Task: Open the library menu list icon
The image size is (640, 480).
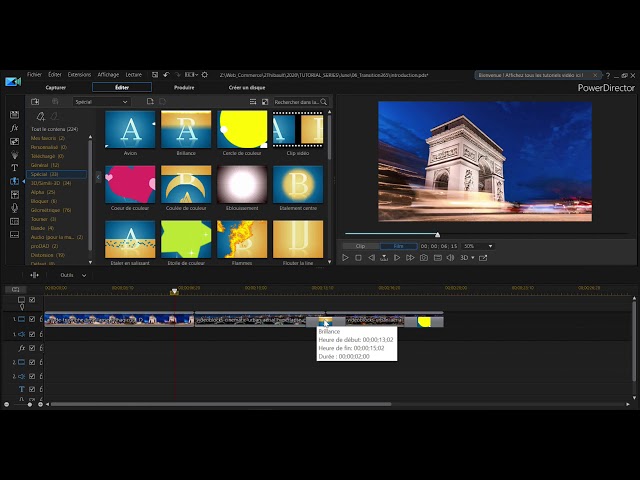Action: 253,102
